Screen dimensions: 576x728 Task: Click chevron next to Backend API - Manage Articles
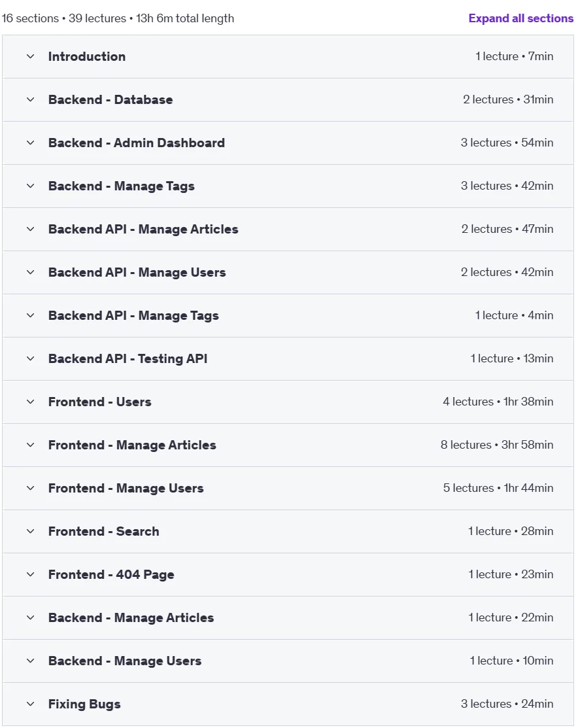pyautogui.click(x=31, y=230)
